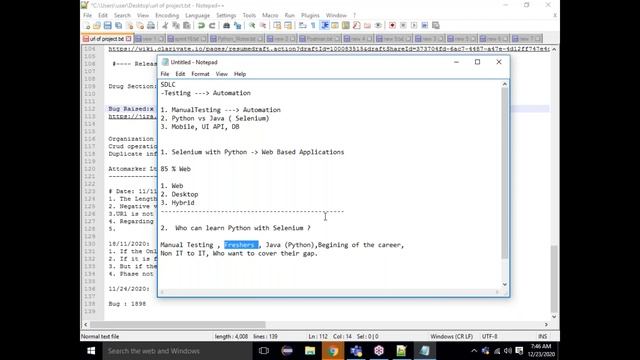Open the Notepad++ Search menu

click(x=122, y=15)
